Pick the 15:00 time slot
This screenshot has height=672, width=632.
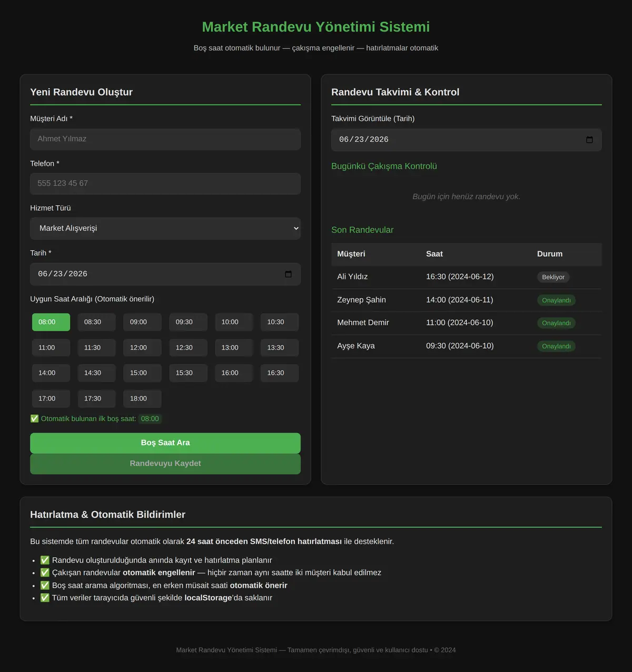pos(142,373)
